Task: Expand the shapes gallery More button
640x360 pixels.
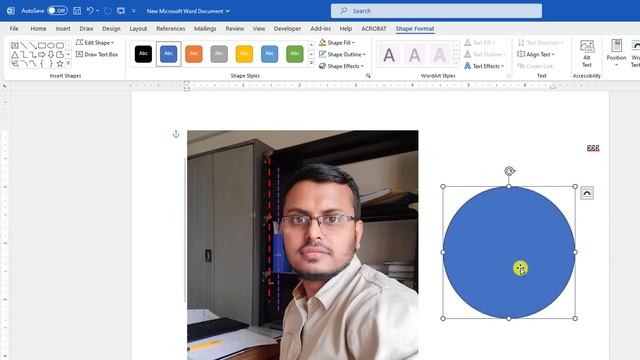Action: (68, 64)
